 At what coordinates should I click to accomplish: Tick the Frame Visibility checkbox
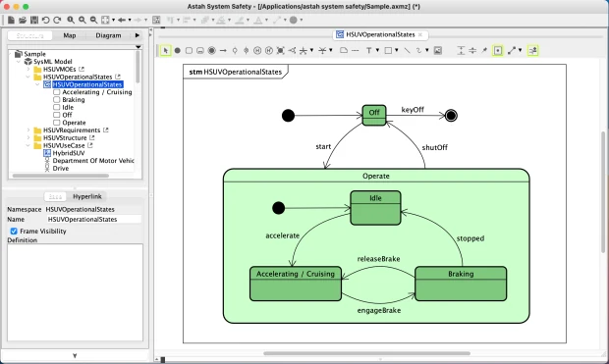[14, 232]
